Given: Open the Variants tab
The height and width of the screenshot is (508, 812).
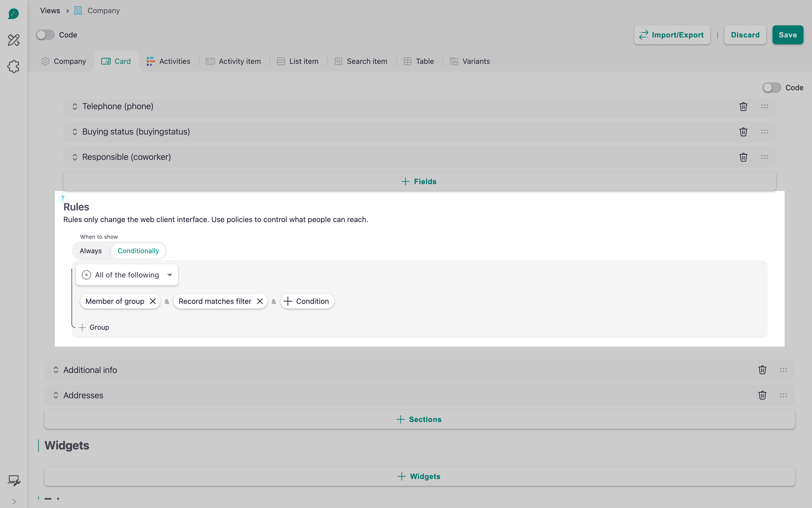Looking at the screenshot, I should [470, 61].
